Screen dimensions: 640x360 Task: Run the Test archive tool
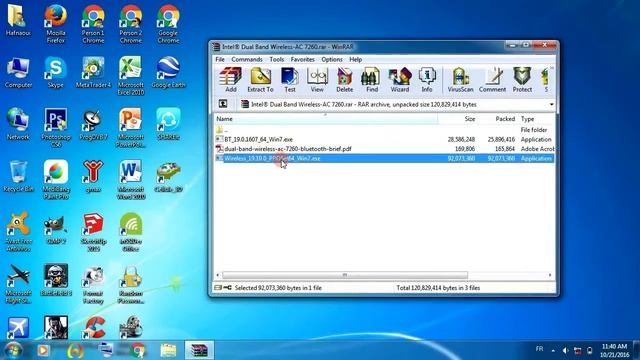click(x=290, y=80)
